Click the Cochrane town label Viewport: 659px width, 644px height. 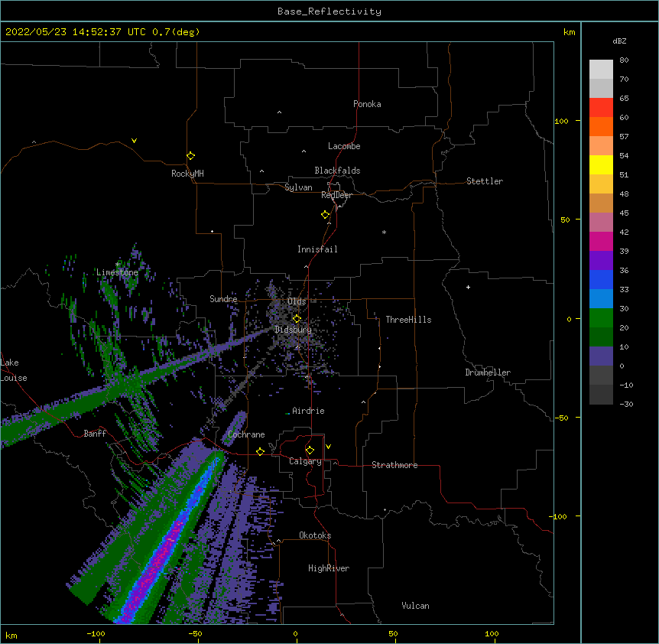click(246, 434)
